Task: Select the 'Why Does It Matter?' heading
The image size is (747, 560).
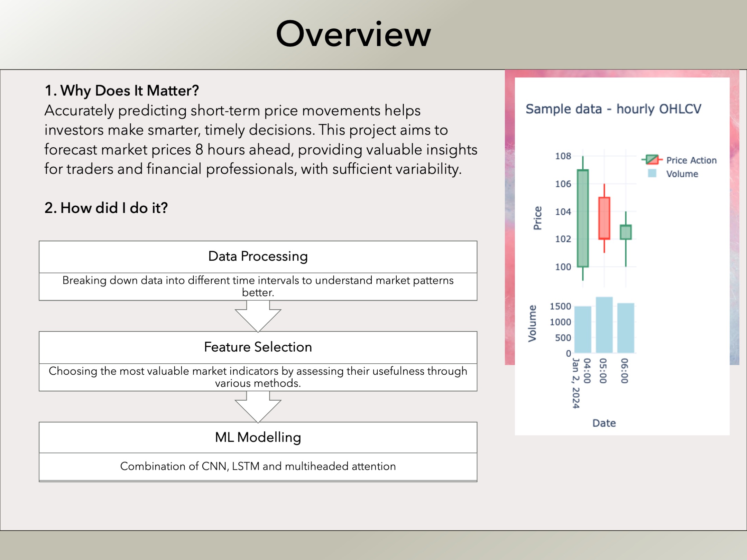Action: point(122,91)
